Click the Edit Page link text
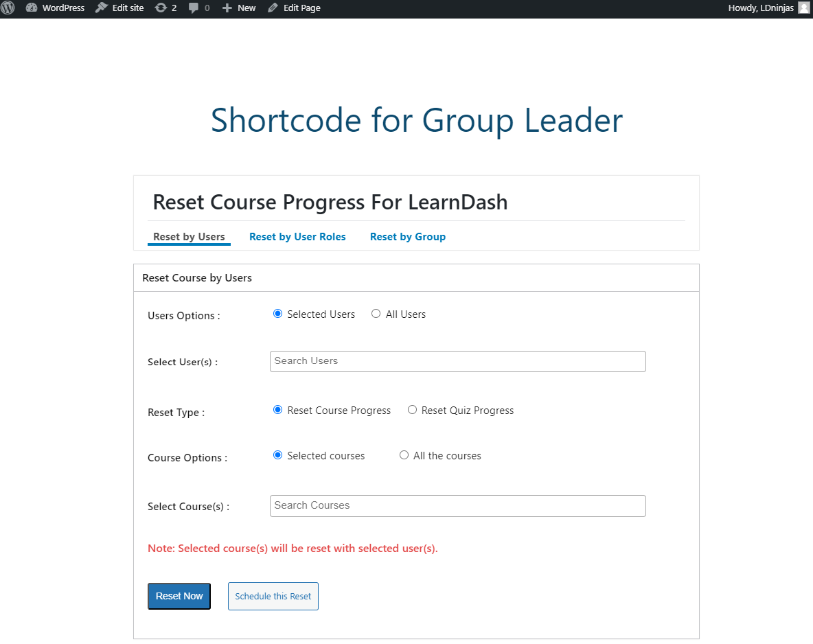813x644 pixels. coord(301,8)
